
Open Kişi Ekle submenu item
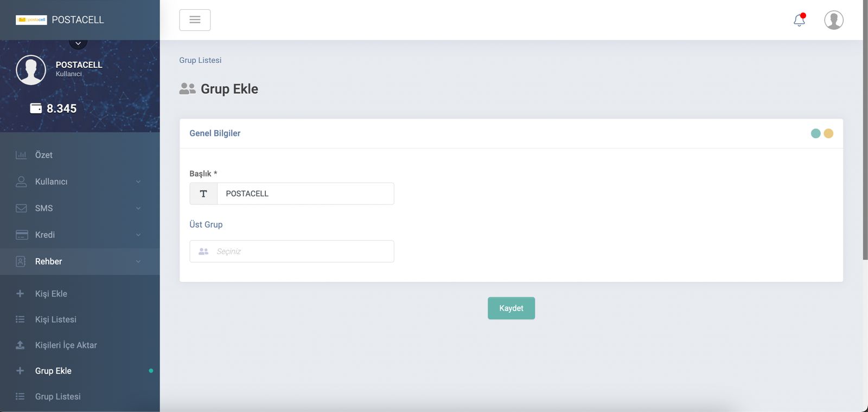point(80,294)
